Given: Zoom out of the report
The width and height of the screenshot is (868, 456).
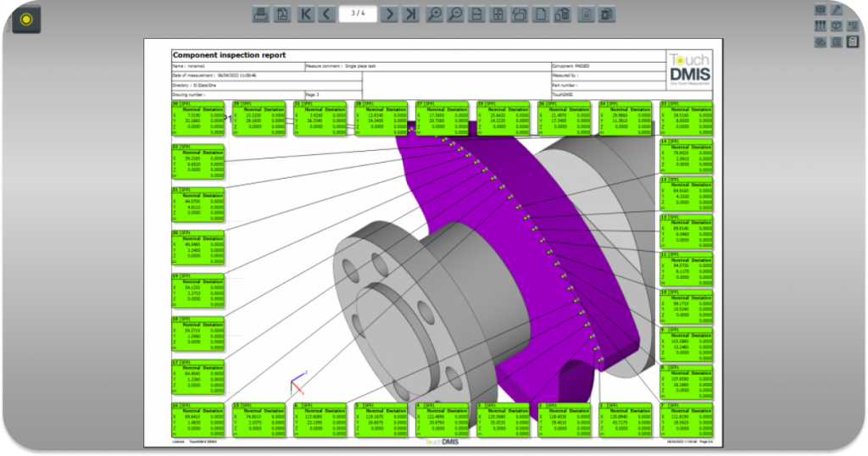Looking at the screenshot, I should 455,14.
